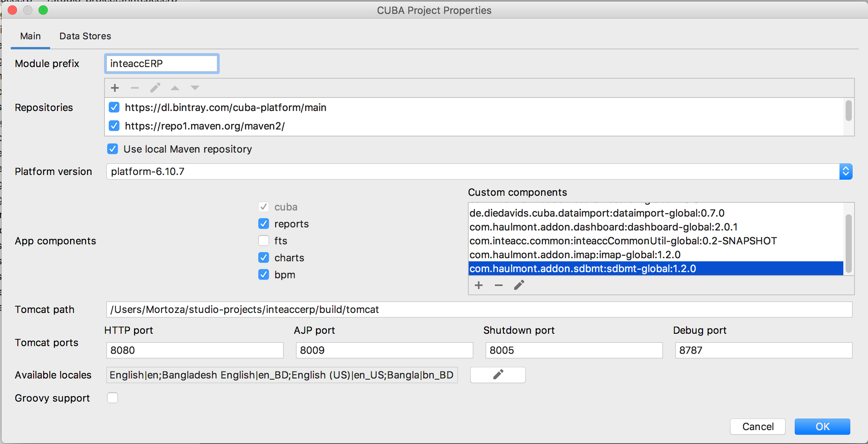Select dashboard-global:2.0.1 custom component
The width and height of the screenshot is (868, 444).
656,227
